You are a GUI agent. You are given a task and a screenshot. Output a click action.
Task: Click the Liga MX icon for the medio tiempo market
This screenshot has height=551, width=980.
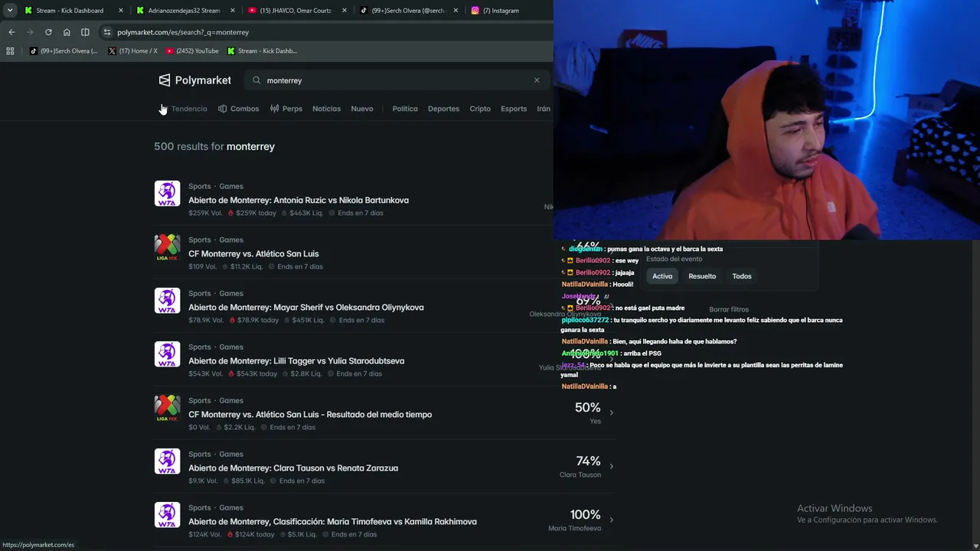pyautogui.click(x=167, y=408)
